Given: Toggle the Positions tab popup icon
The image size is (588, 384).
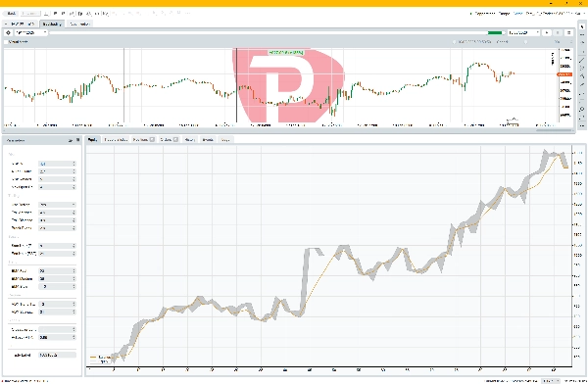Looking at the screenshot, I should [x=152, y=139].
